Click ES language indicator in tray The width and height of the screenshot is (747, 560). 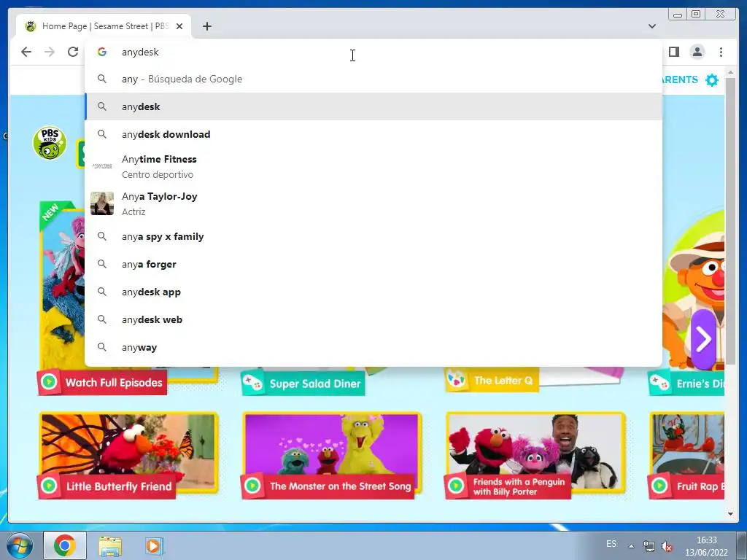611,544
